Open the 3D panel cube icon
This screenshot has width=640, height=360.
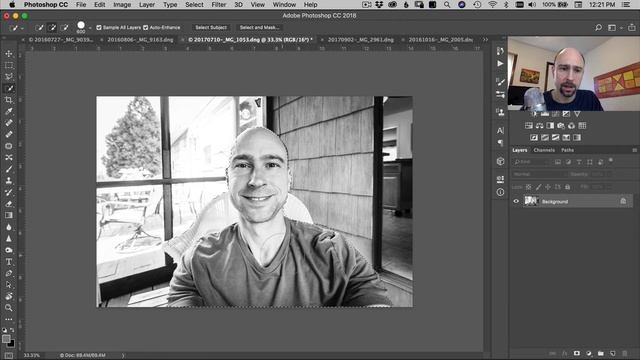[x=500, y=161]
